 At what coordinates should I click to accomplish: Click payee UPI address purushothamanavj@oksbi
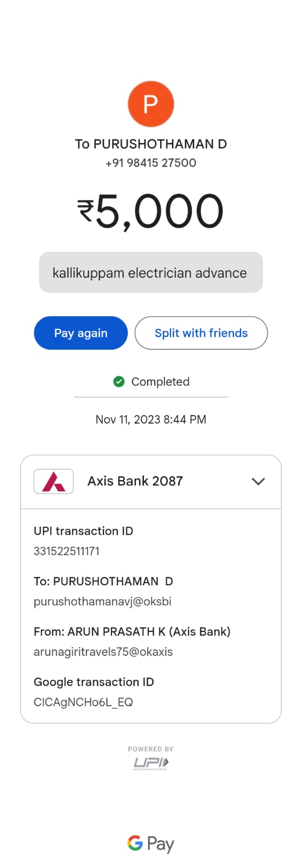[x=103, y=601]
